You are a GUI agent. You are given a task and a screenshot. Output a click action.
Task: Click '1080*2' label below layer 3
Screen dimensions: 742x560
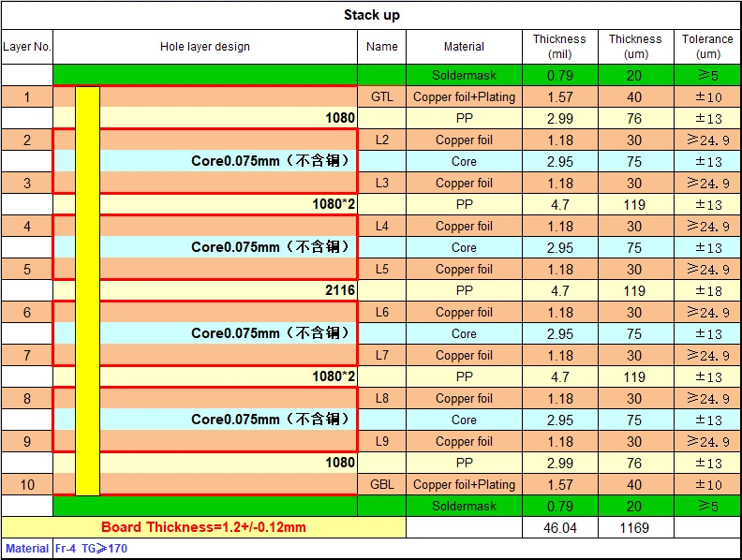pos(334,204)
